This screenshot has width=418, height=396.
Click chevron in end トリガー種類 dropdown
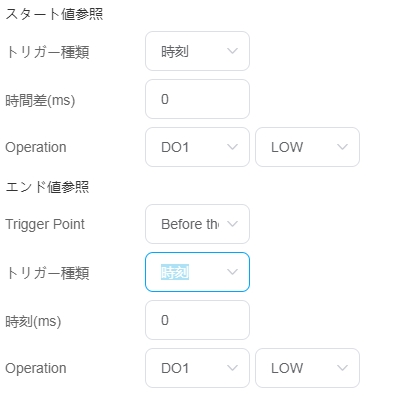coord(232,272)
